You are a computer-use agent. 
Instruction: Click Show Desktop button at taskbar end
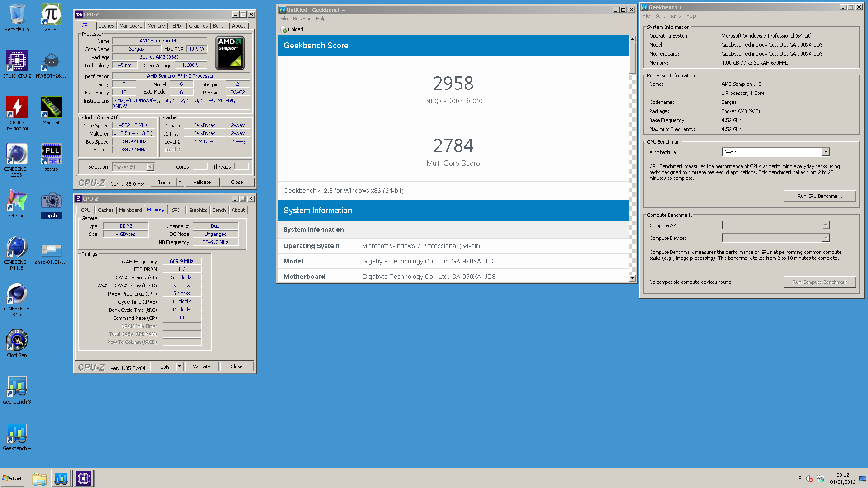863,479
